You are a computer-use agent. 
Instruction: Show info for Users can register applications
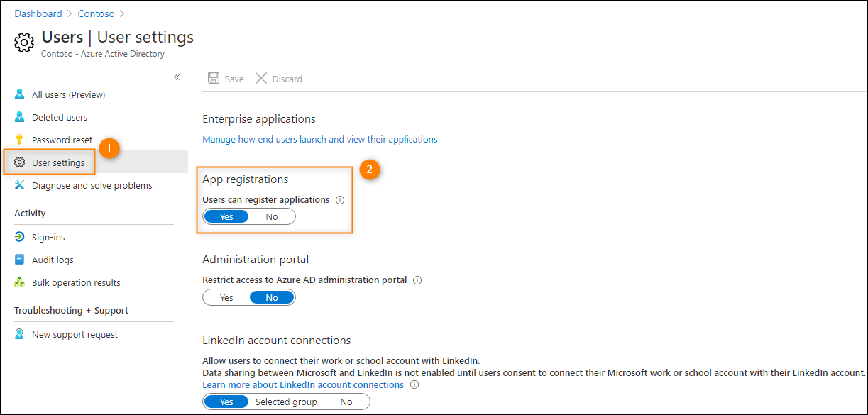tap(340, 200)
